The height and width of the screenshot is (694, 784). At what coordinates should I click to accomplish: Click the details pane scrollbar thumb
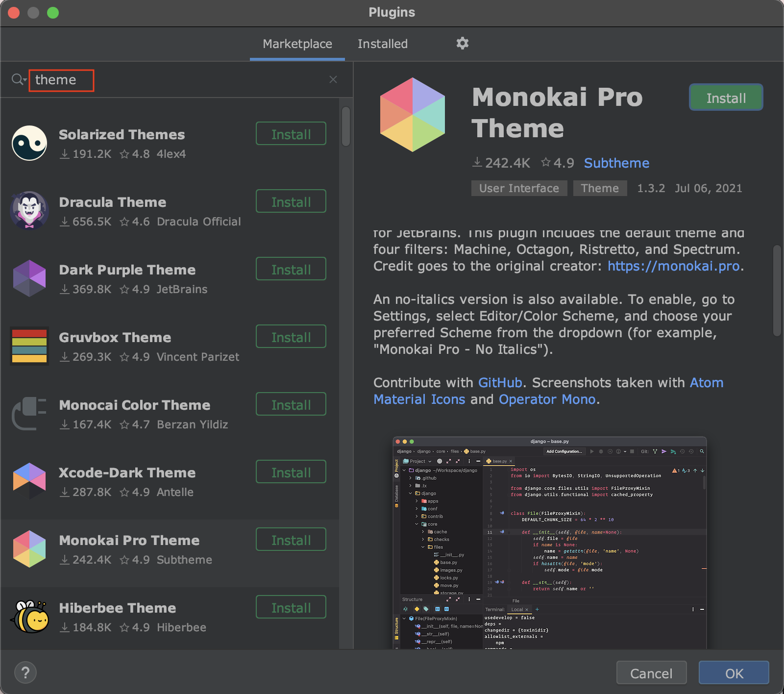click(x=777, y=290)
